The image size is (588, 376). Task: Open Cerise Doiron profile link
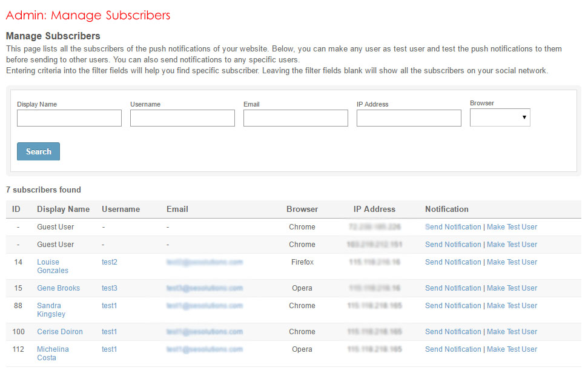[x=59, y=332]
